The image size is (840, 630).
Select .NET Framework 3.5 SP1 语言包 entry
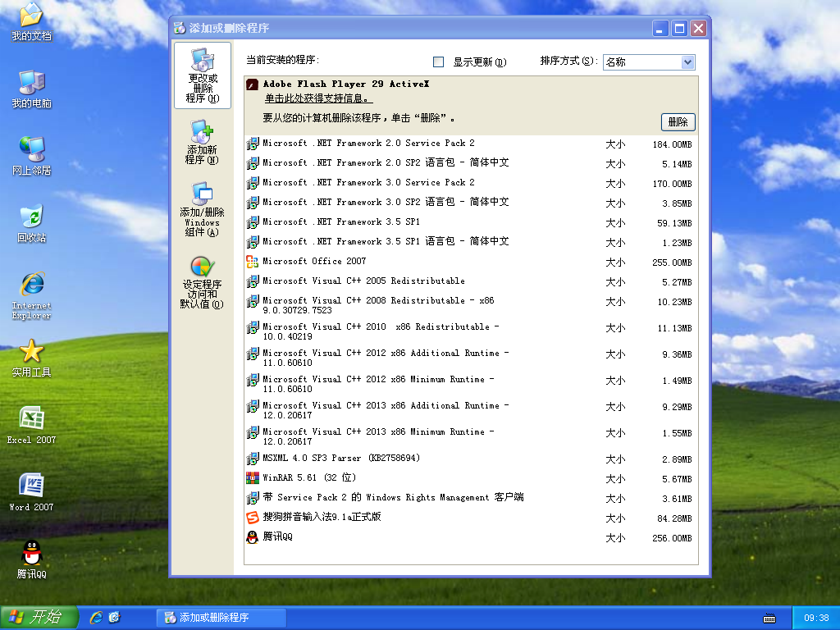(x=471, y=242)
